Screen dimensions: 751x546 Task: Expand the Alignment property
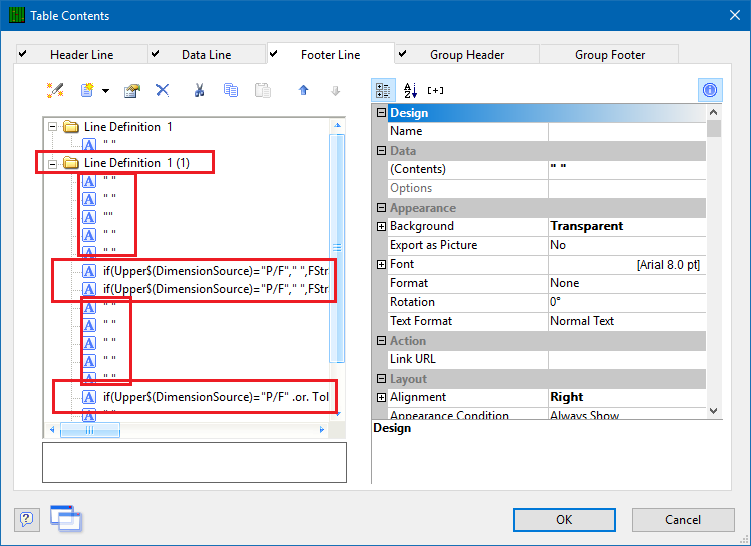pos(381,398)
